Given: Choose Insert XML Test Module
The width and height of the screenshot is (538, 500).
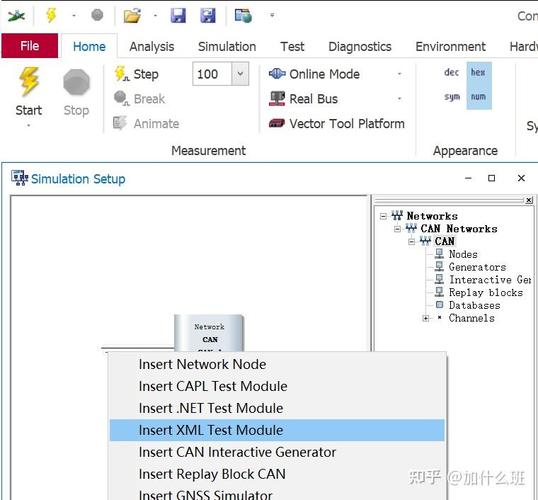Looking at the screenshot, I should click(277, 430).
